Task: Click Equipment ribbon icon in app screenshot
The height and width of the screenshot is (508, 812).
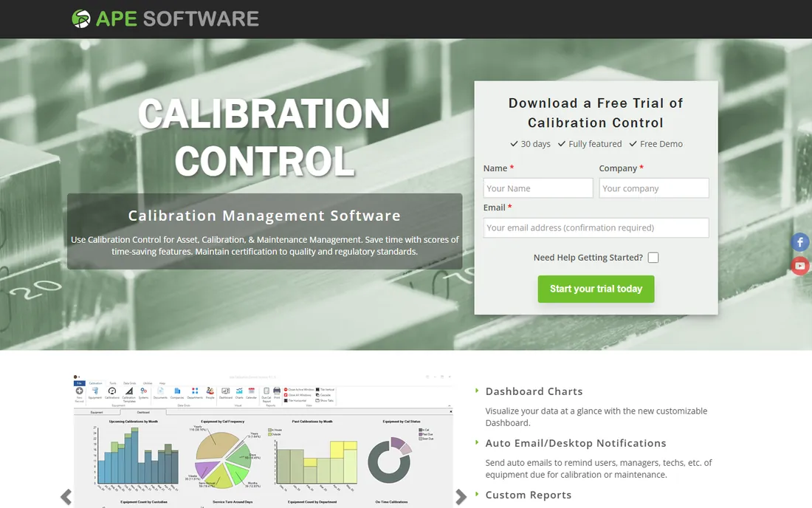Action: point(95,393)
